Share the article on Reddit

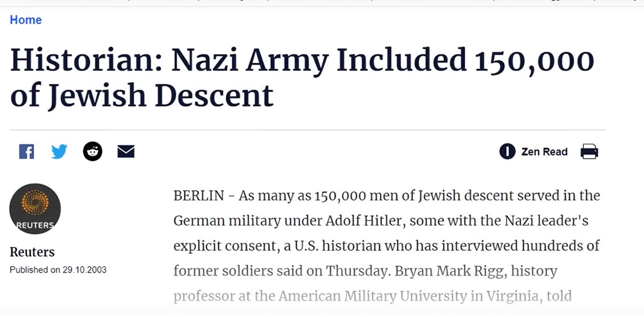(93, 151)
